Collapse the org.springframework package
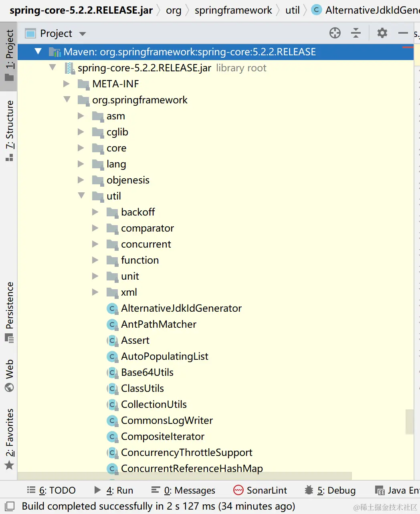The image size is (420, 514). click(67, 99)
